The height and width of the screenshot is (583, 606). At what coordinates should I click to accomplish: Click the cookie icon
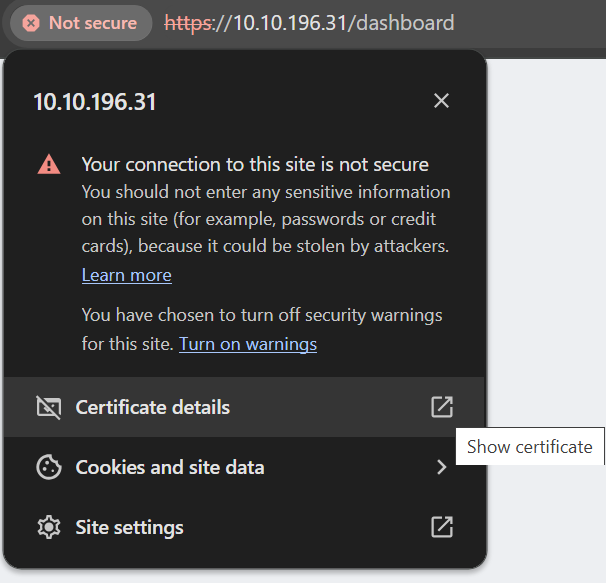(49, 467)
